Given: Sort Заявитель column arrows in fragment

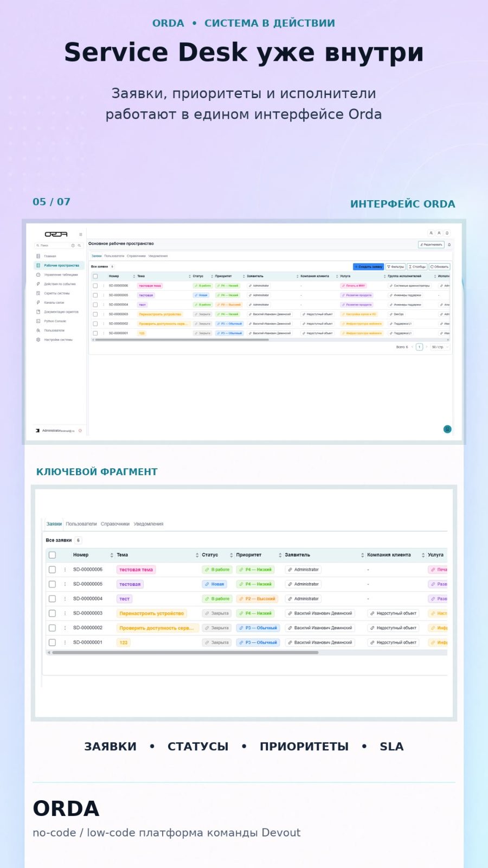Looking at the screenshot, I should tap(362, 555).
